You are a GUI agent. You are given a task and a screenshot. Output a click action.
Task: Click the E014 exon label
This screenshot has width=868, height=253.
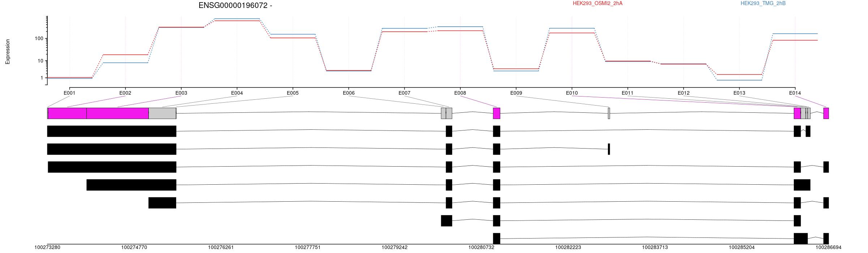point(795,93)
